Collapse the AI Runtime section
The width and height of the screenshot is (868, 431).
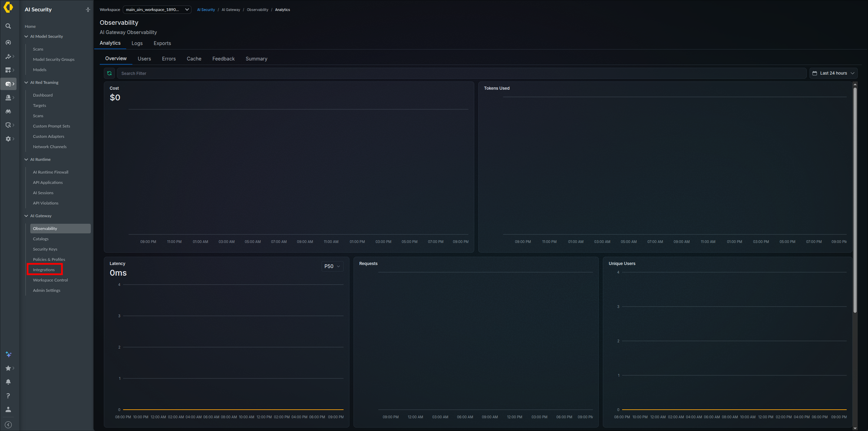point(26,160)
